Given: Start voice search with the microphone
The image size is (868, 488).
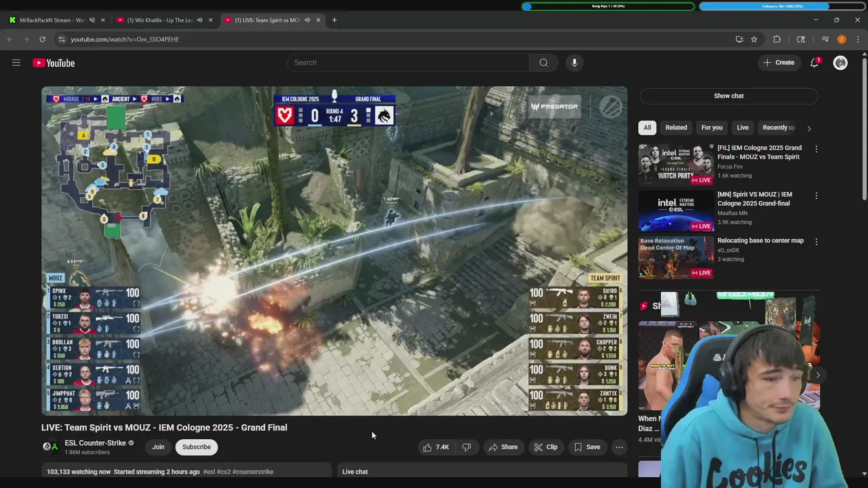Looking at the screenshot, I should (574, 63).
